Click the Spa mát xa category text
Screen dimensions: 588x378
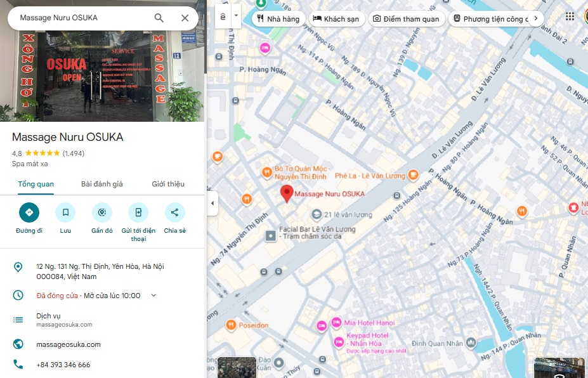[30, 164]
